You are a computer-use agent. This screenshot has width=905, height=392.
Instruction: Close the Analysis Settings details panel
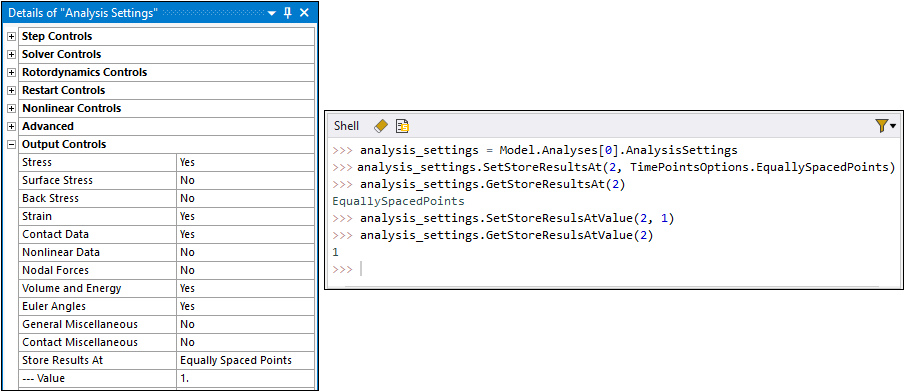point(304,13)
